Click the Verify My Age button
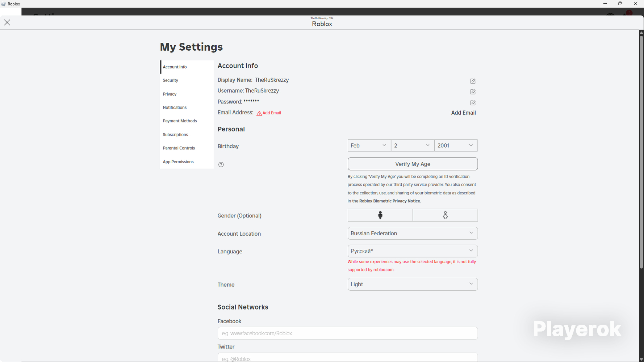Viewport: 644px width, 362px height. coord(413,164)
